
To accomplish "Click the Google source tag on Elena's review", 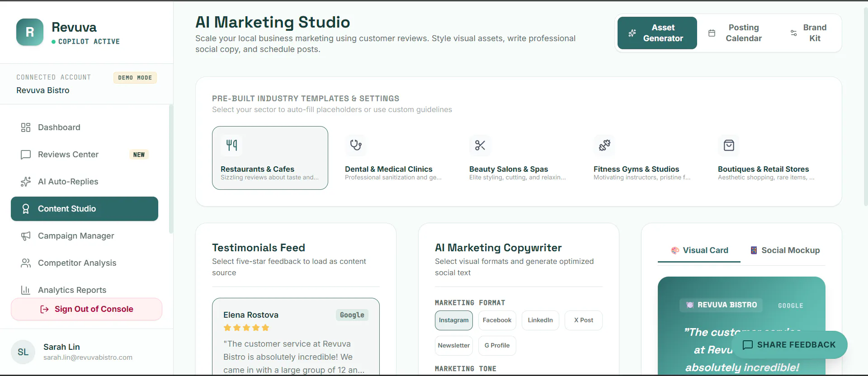I will 352,315.
